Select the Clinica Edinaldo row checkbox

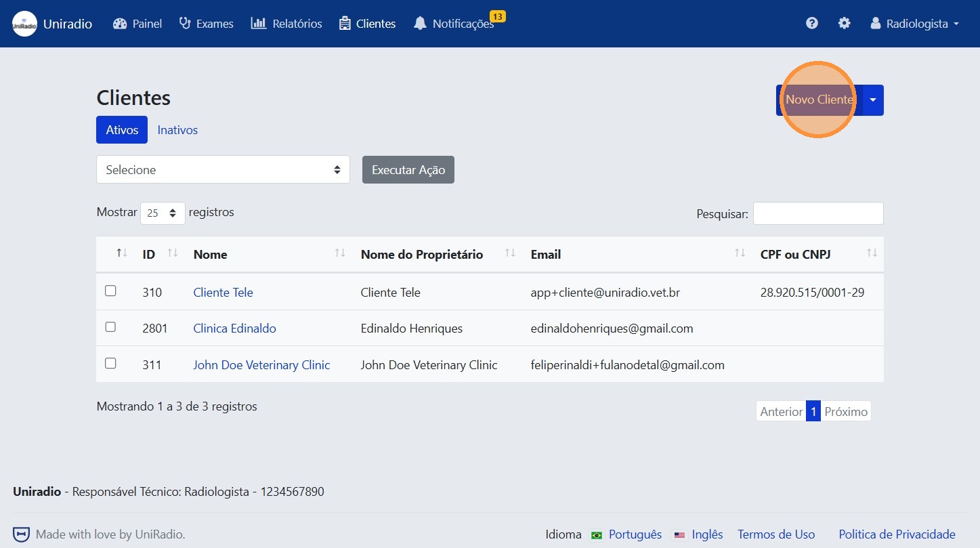[110, 326]
